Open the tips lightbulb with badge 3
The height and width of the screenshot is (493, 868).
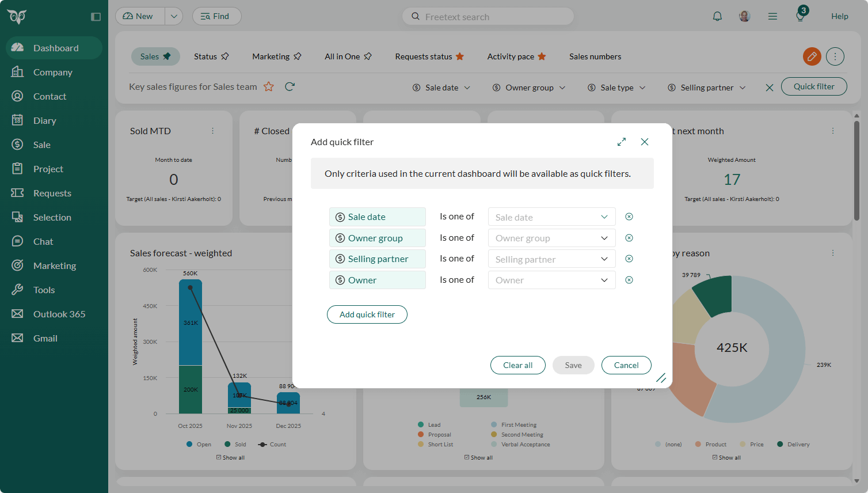pos(800,17)
